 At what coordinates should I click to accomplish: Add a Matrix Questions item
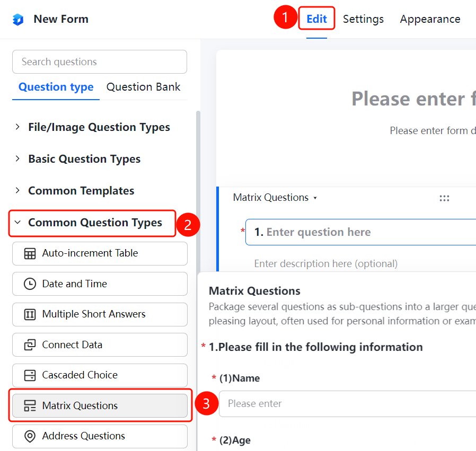[x=100, y=406]
